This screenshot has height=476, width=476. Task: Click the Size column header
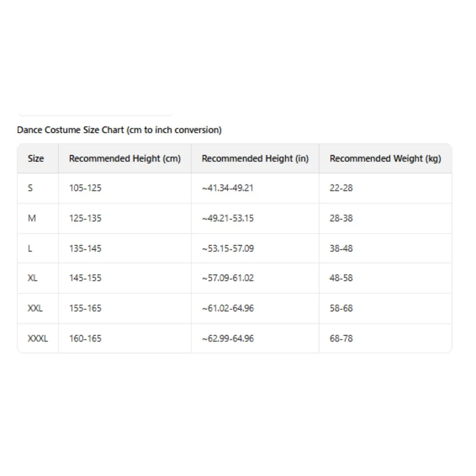[36, 159]
